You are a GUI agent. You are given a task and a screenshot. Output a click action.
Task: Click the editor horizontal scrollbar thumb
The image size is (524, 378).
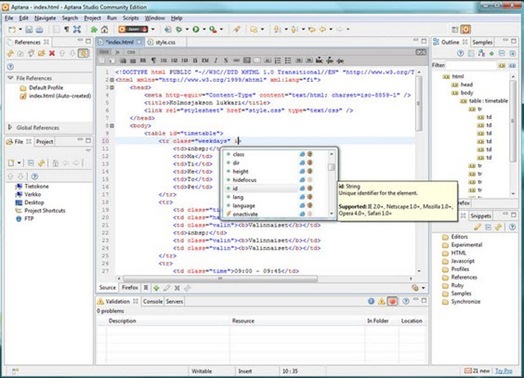(220, 278)
